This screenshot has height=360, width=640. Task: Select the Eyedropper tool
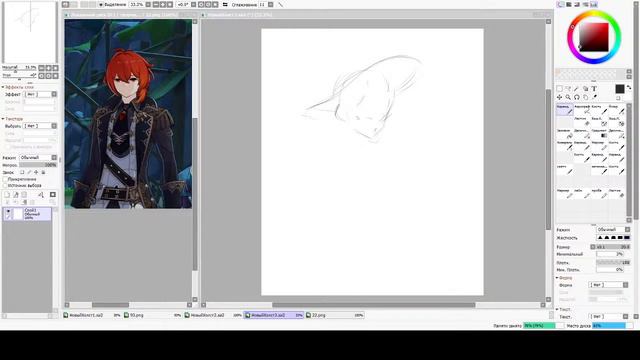point(594,97)
